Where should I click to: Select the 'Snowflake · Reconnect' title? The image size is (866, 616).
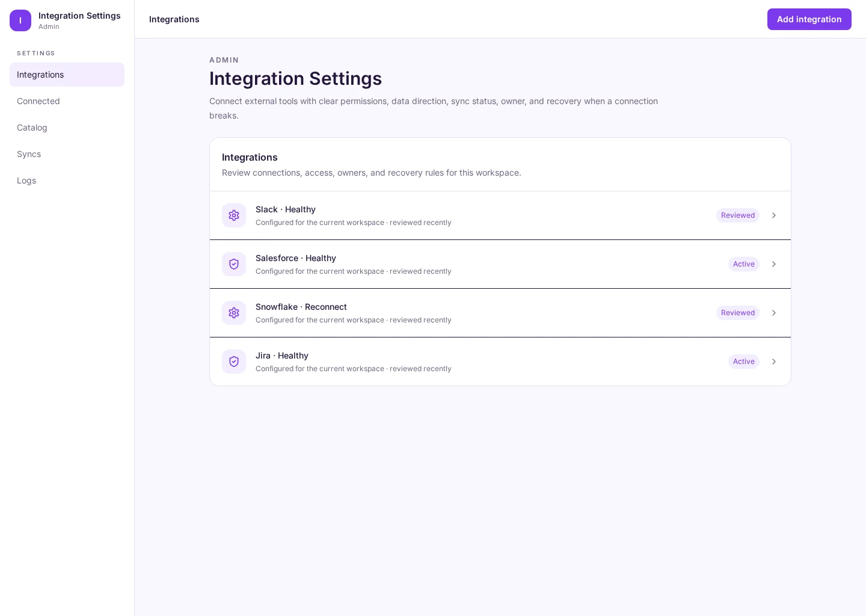301,307
